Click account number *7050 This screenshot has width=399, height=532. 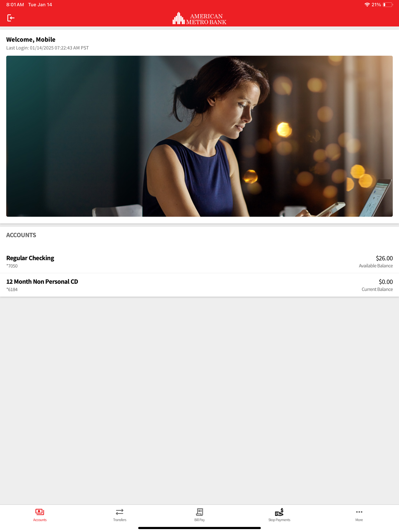click(12, 266)
